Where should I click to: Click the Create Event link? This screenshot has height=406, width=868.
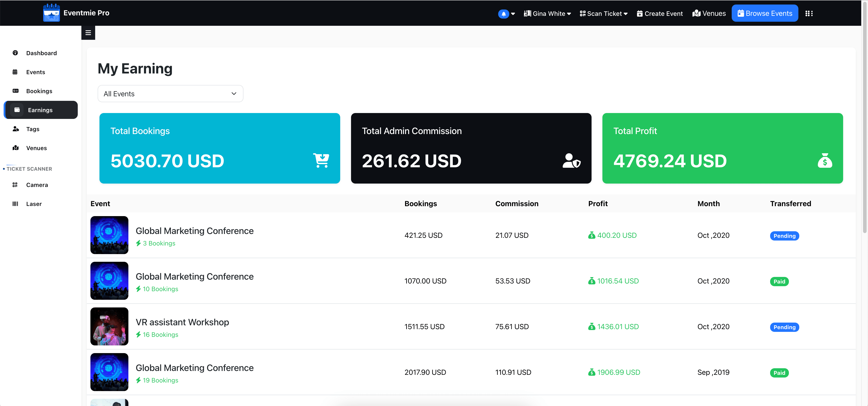coord(659,14)
